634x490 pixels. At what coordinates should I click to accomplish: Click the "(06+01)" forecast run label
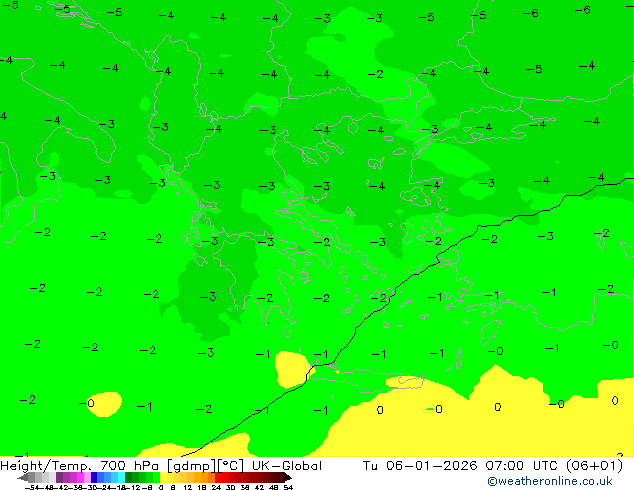(x=594, y=466)
